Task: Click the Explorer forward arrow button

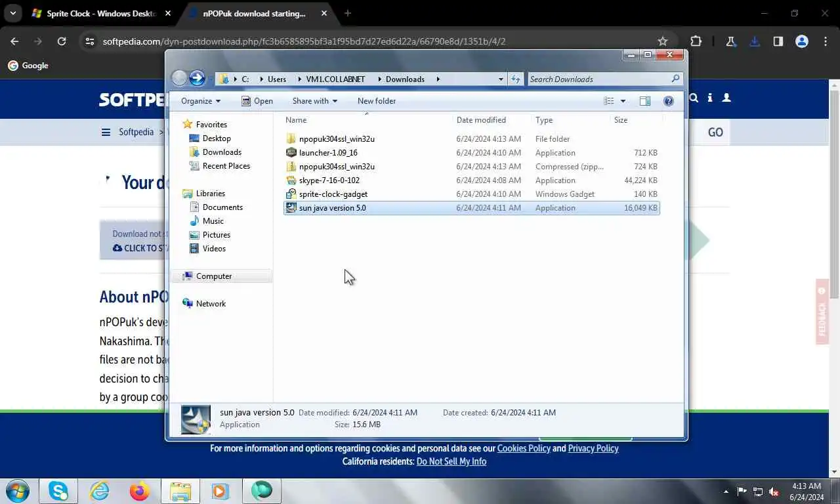Action: [x=197, y=78]
